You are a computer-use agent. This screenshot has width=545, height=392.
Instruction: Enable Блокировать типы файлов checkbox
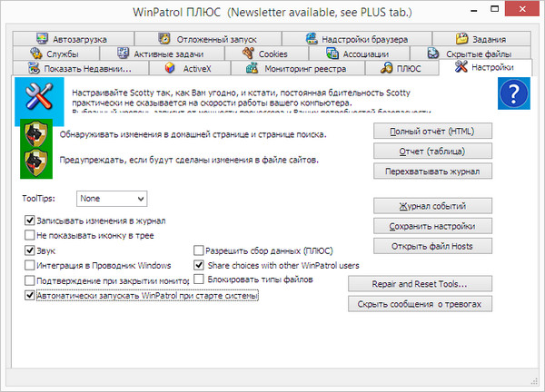198,279
